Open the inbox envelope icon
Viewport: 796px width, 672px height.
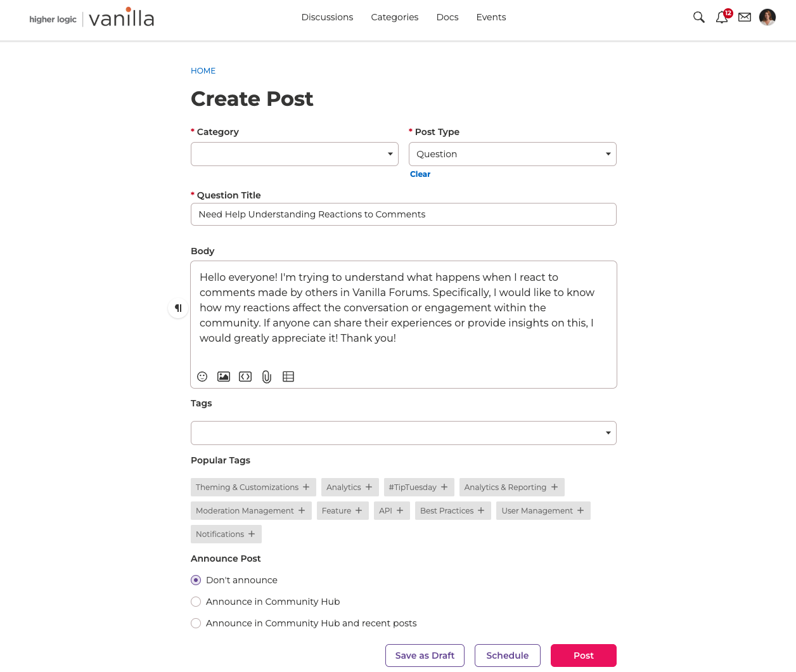[745, 17]
